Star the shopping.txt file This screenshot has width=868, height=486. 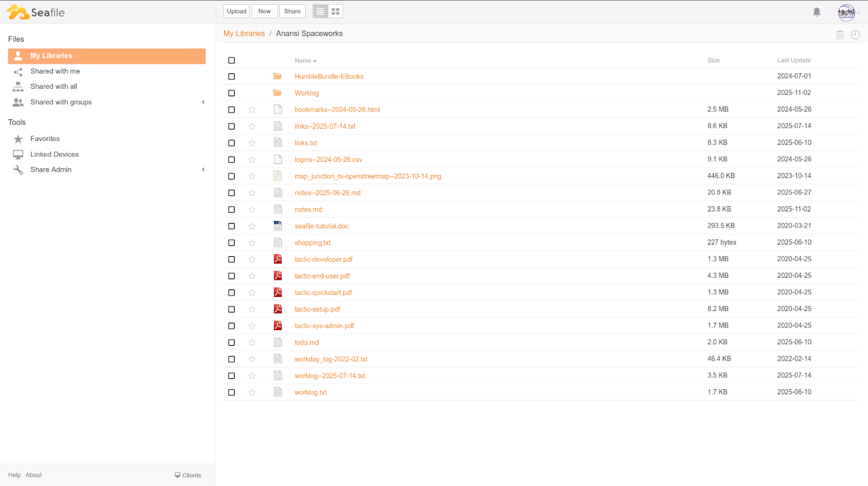click(252, 243)
